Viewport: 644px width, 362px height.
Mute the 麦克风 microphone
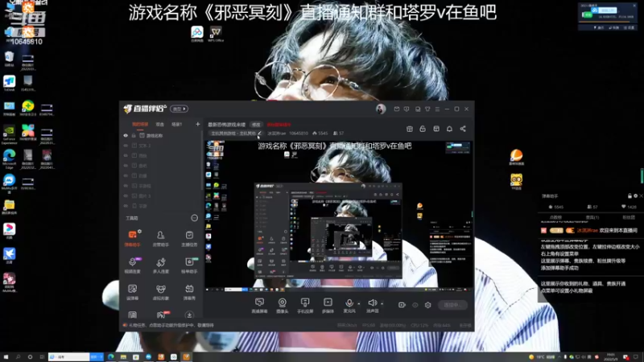click(x=349, y=306)
